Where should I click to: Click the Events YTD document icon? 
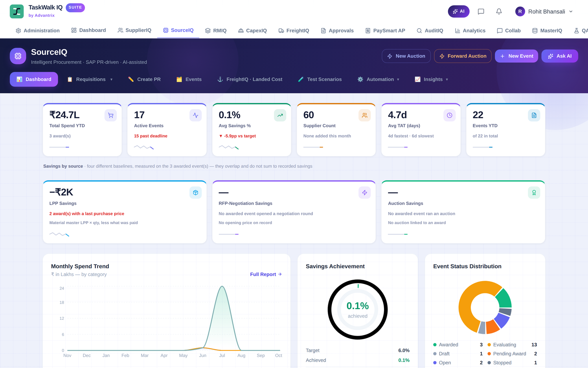534,115
